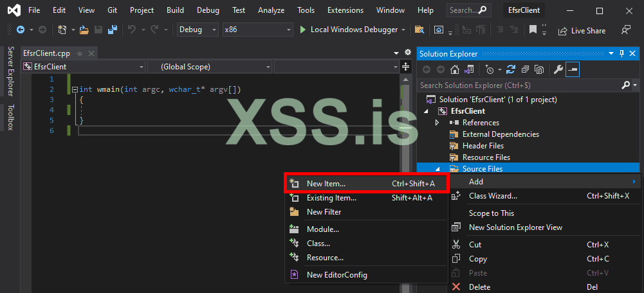Click the top Search box in title bar
The height and width of the screenshot is (293, 644).
pyautogui.click(x=469, y=10)
